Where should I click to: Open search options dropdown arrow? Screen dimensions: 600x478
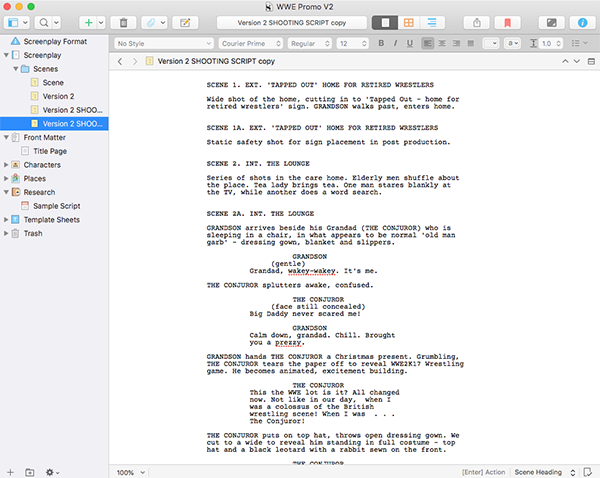(56, 23)
